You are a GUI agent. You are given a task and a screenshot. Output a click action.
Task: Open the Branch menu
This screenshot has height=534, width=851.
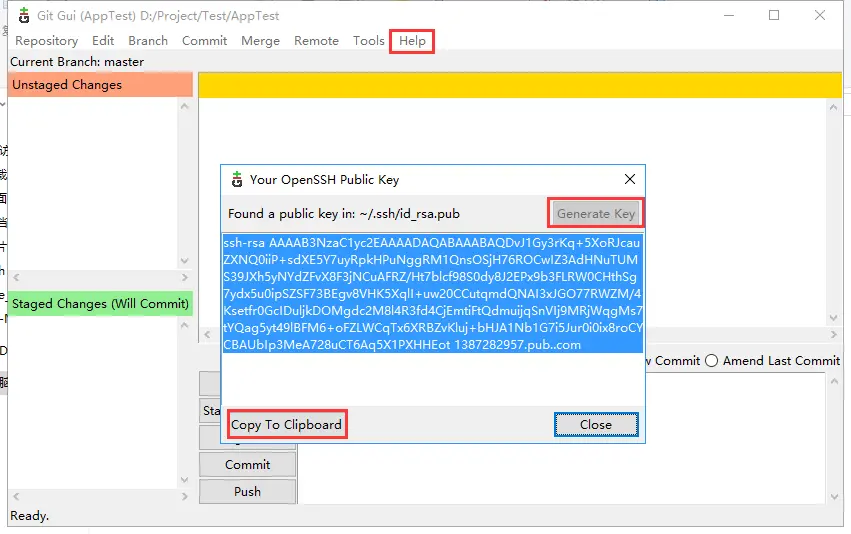(x=148, y=41)
